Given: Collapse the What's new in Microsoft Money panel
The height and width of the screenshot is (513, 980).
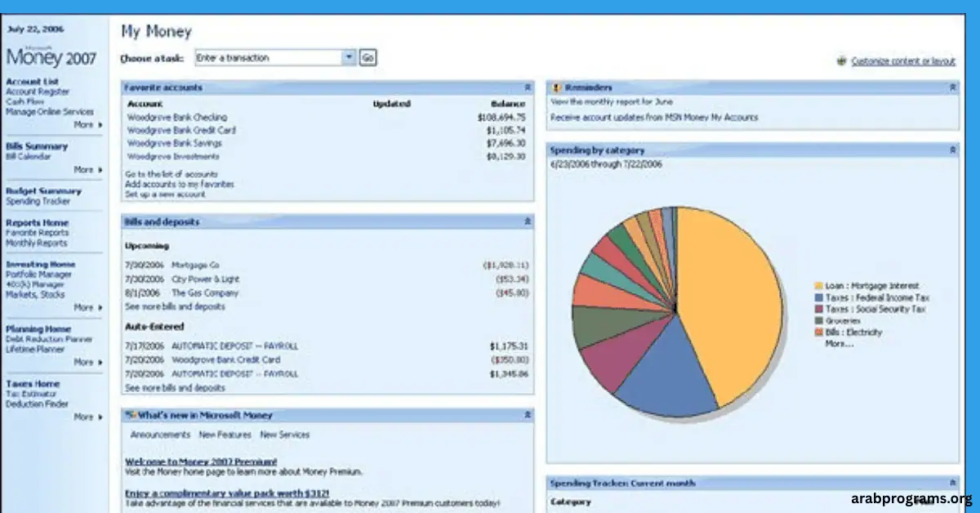Looking at the screenshot, I should [x=528, y=415].
